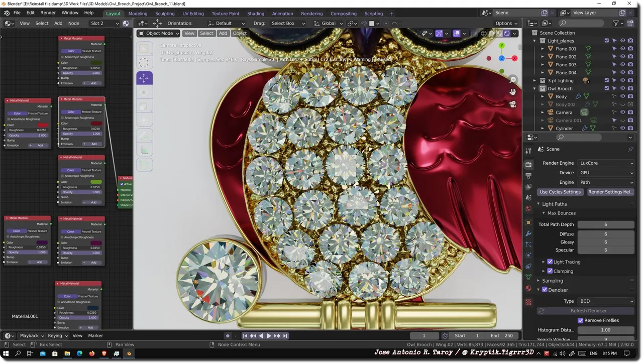Open the View Layer properties tab icon
The image size is (643, 364).
pos(528,187)
